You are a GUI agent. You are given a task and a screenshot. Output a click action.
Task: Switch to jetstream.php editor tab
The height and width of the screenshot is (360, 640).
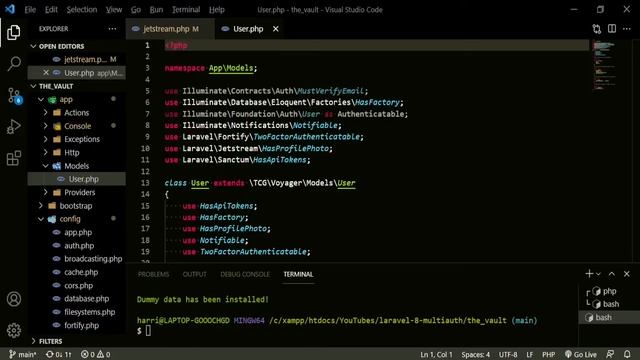click(x=171, y=29)
